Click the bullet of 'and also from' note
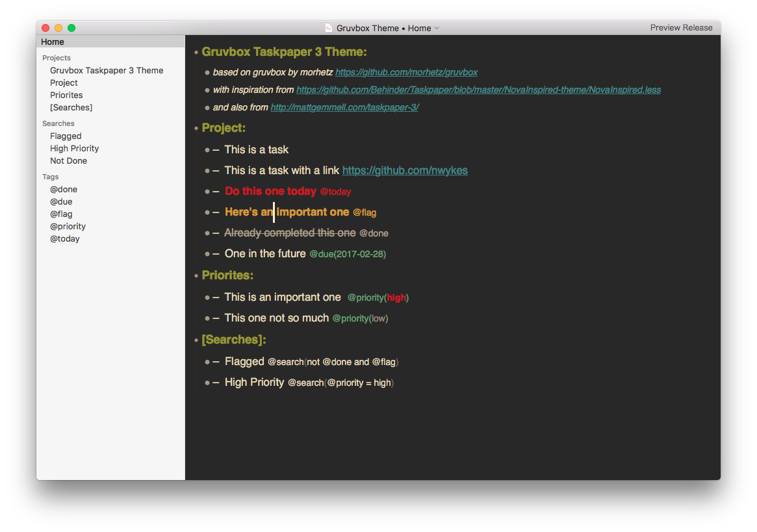Image resolution: width=757 pixels, height=532 pixels. click(207, 108)
